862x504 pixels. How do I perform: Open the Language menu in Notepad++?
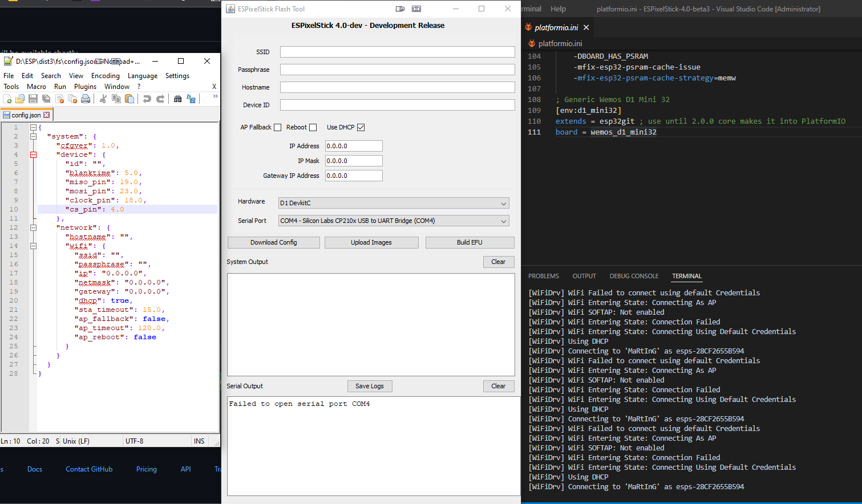click(143, 76)
